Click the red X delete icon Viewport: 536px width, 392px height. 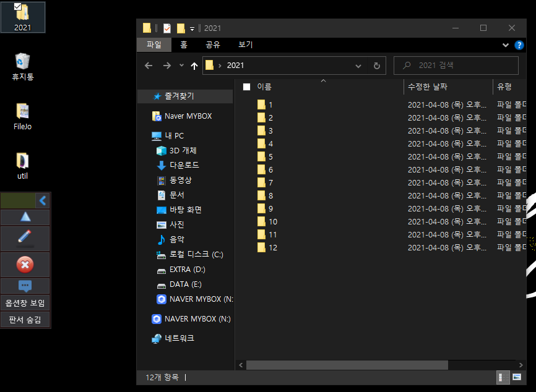[25, 264]
